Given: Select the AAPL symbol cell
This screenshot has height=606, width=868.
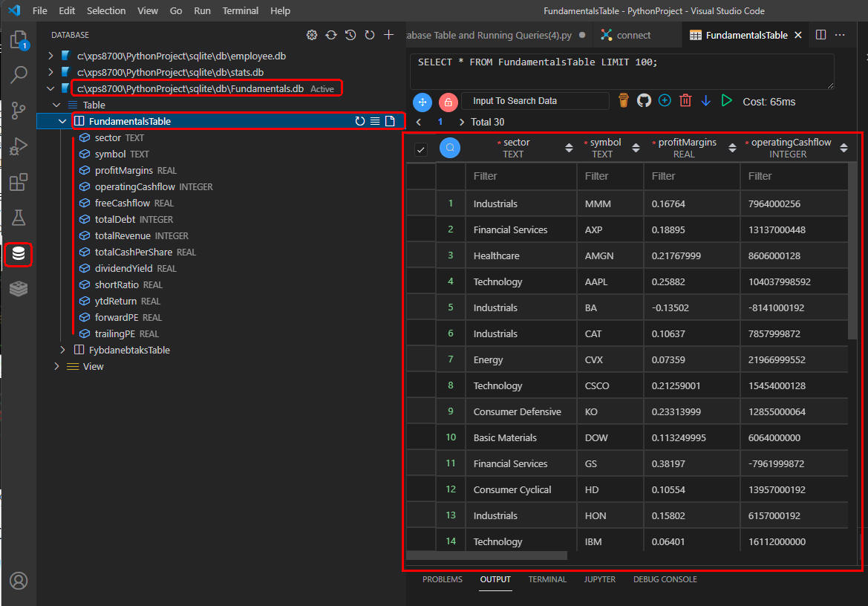Looking at the screenshot, I should pyautogui.click(x=610, y=281).
